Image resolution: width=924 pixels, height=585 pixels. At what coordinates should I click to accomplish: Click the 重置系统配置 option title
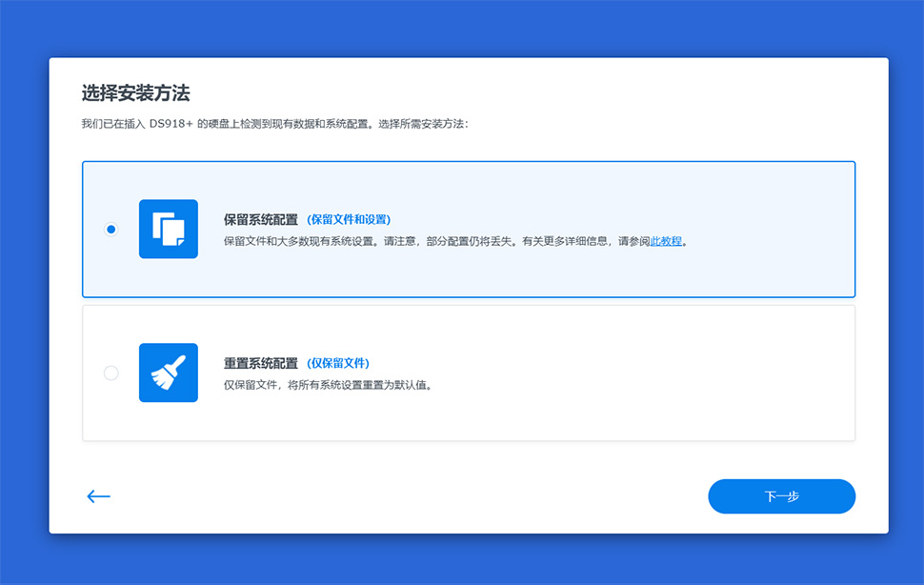pyautogui.click(x=260, y=363)
